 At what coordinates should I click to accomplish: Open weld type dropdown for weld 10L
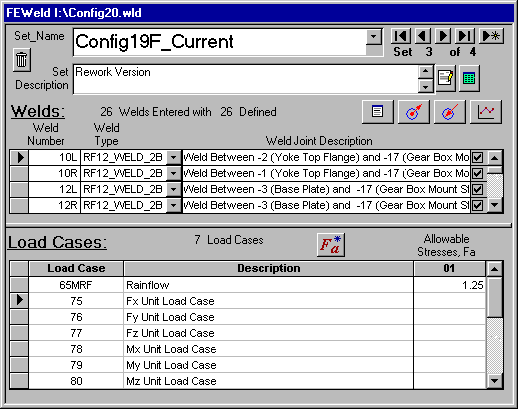(173, 157)
